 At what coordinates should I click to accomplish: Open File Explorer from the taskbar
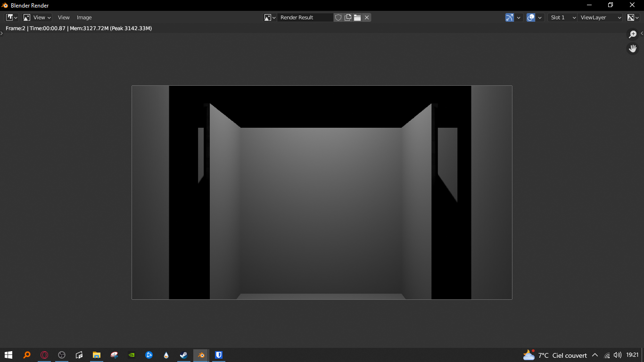point(97,355)
